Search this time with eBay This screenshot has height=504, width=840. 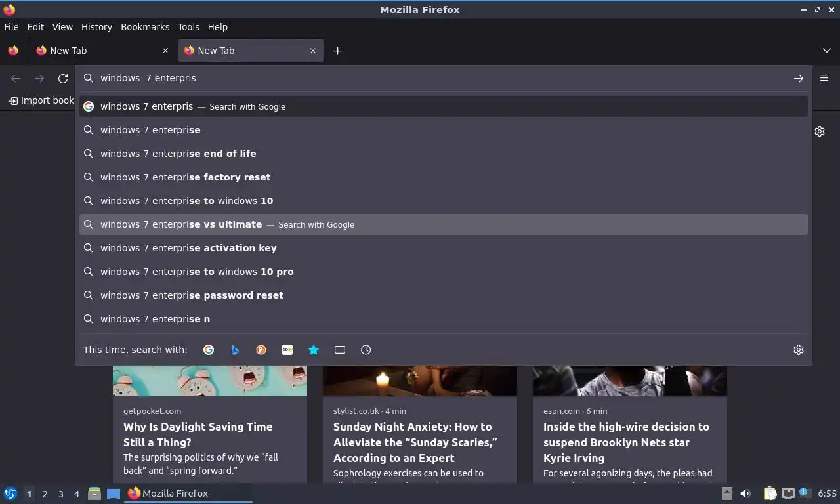pyautogui.click(x=287, y=350)
